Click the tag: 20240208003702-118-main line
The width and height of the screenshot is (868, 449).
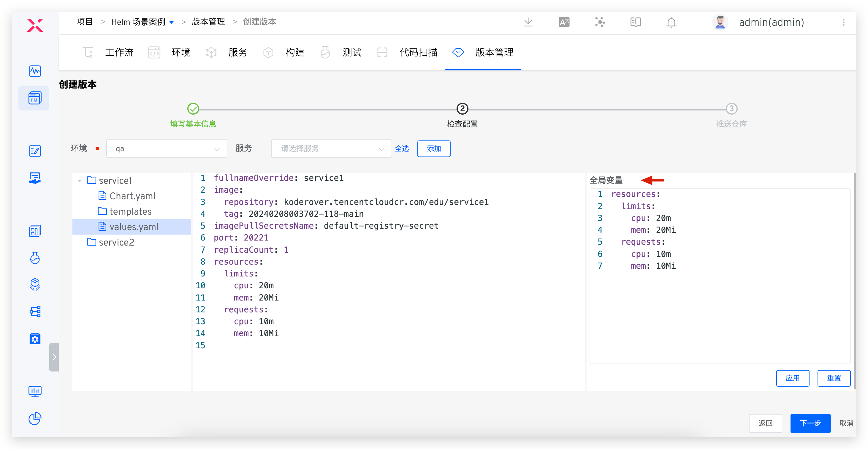pos(294,214)
